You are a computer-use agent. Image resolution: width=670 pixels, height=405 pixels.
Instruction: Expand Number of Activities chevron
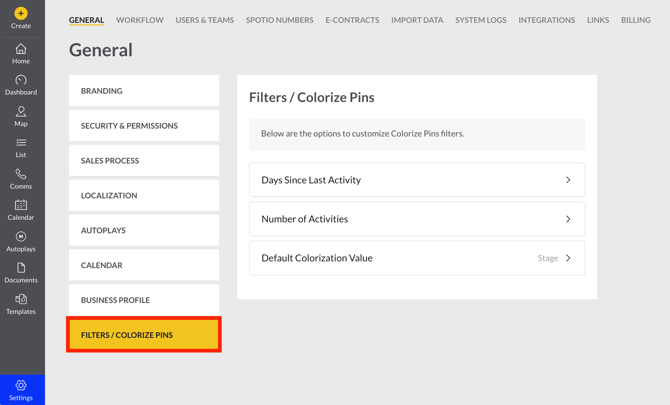coord(568,219)
